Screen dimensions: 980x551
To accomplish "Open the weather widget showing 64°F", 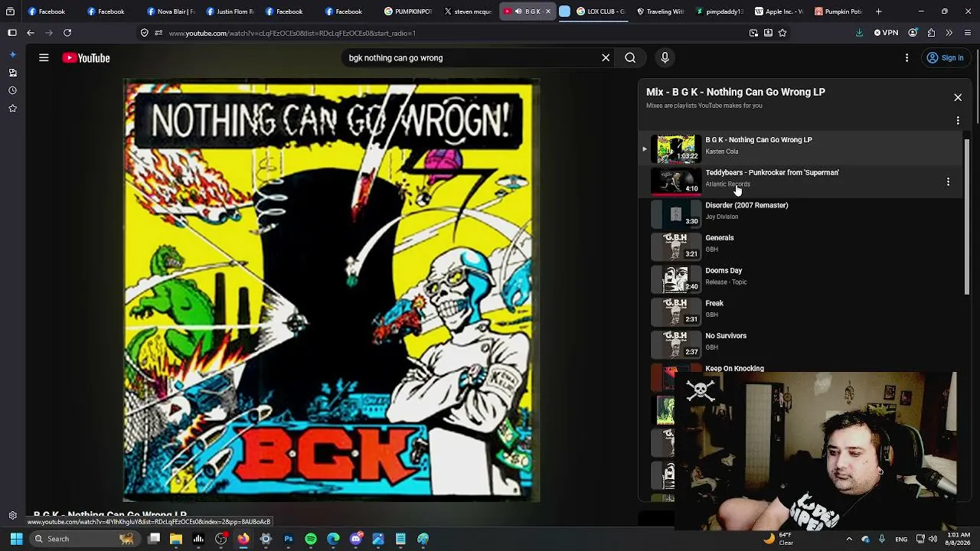I will (780, 539).
